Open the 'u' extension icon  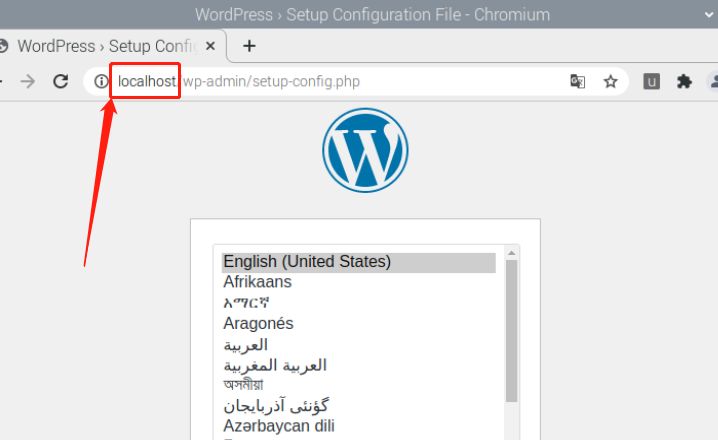point(651,81)
